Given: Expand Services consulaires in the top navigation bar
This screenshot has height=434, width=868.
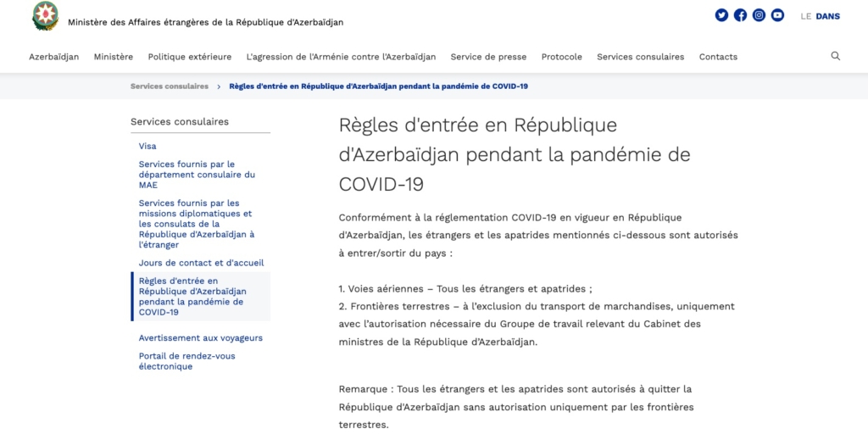Looking at the screenshot, I should [640, 57].
